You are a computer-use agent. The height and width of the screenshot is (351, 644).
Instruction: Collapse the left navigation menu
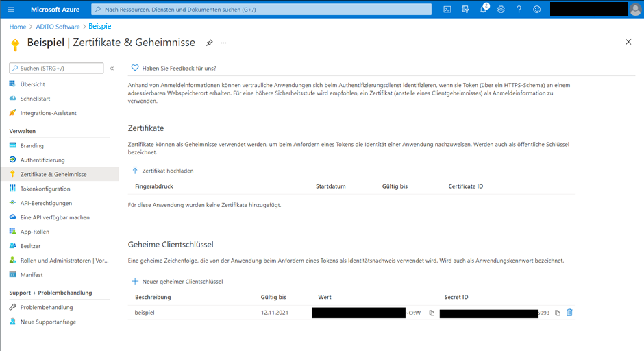(112, 69)
